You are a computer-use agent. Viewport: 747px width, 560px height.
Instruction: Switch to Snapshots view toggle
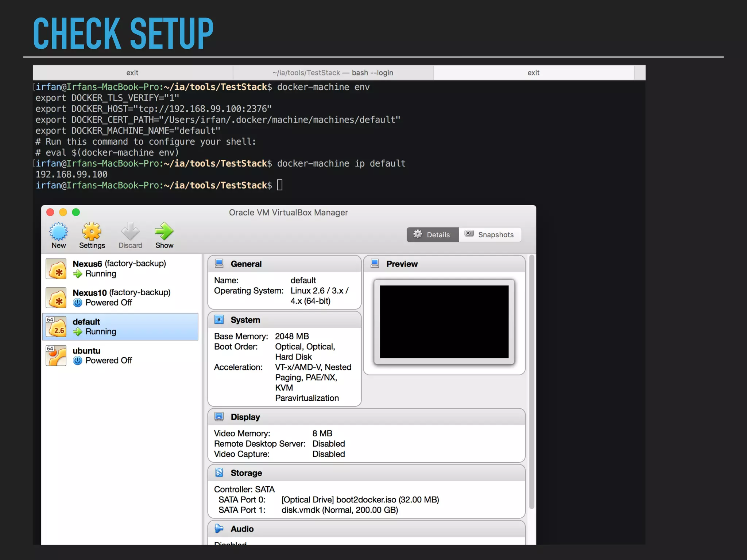click(490, 235)
